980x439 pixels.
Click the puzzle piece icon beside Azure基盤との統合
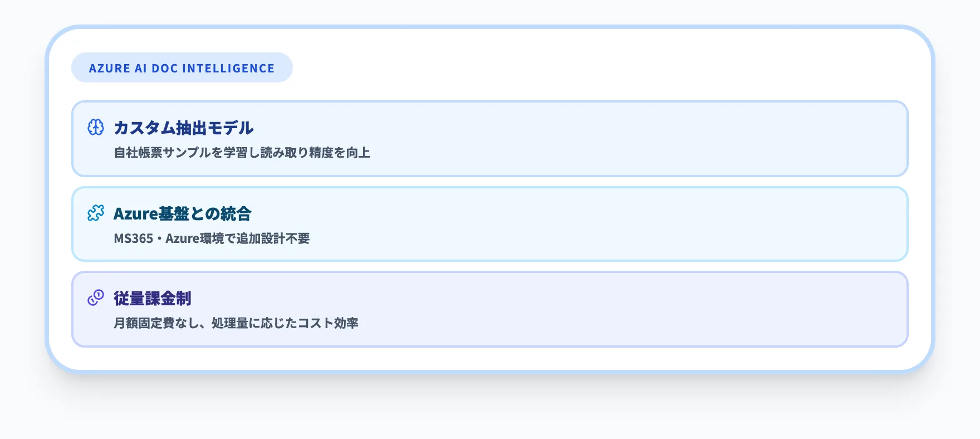[96, 213]
